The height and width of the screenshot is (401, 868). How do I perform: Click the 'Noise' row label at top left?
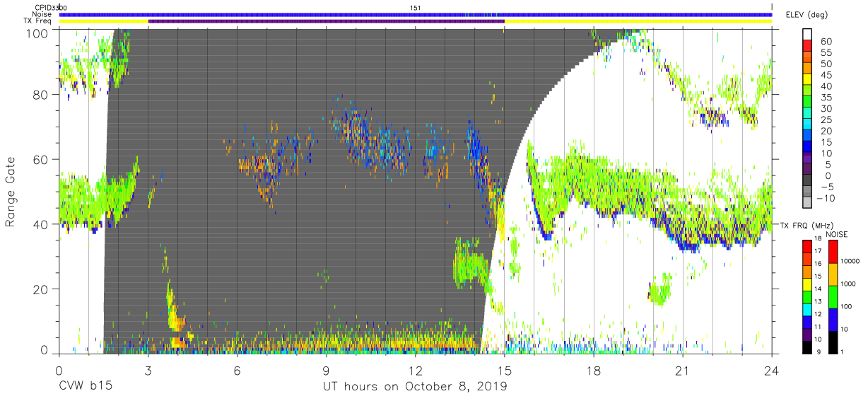pyautogui.click(x=42, y=14)
